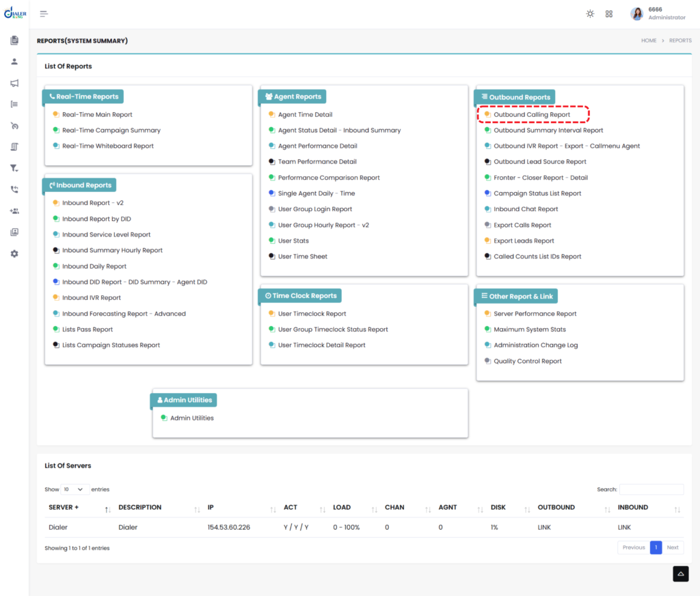Focus the servers Search input field
The width and height of the screenshot is (700, 596).
(651, 489)
